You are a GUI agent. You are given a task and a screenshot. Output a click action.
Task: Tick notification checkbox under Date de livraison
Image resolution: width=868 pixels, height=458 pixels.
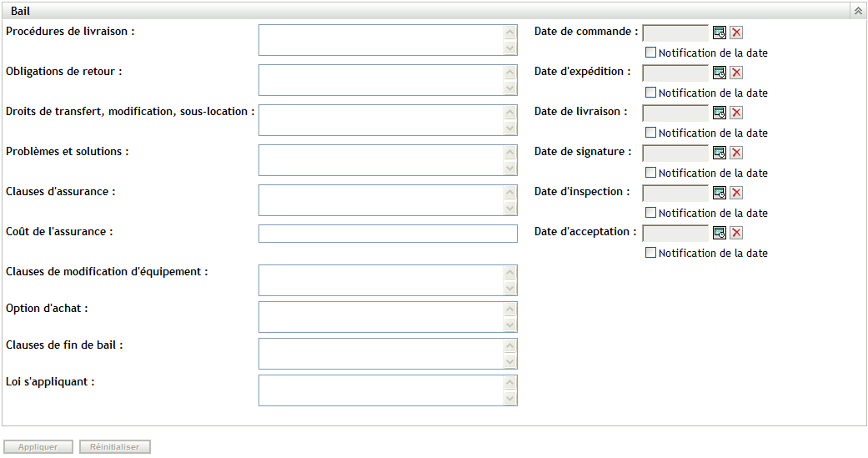click(x=651, y=133)
